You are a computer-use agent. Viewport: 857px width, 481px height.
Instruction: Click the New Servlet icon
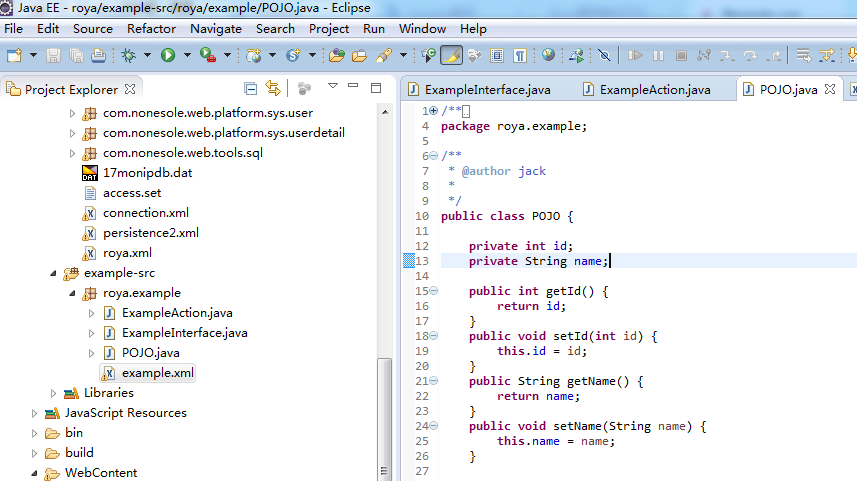[294, 55]
